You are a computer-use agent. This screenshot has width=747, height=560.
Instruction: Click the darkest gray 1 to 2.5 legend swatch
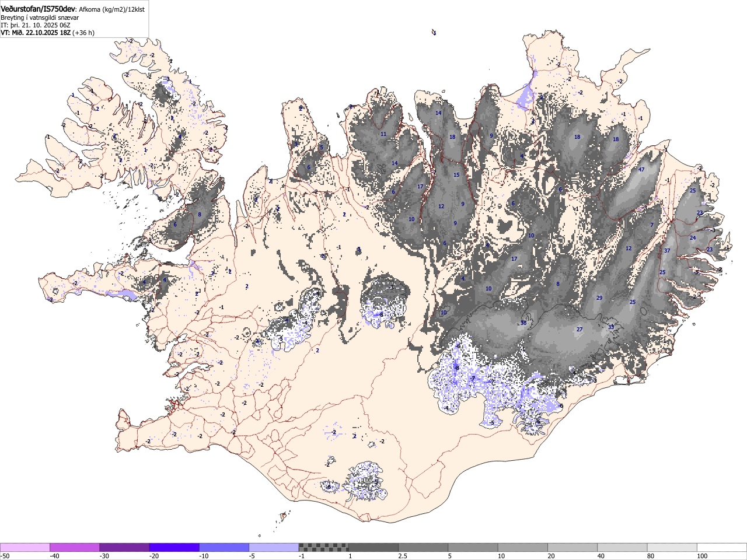pos(373,547)
